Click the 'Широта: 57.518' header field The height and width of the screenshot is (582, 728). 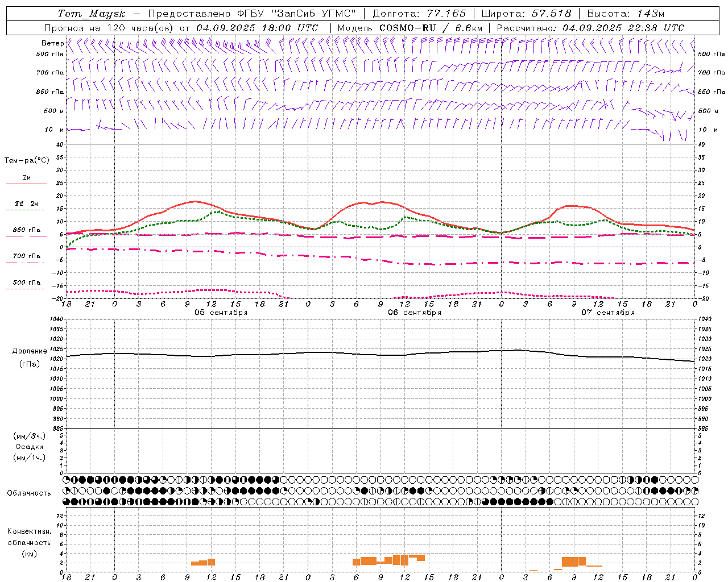pyautogui.click(x=526, y=14)
